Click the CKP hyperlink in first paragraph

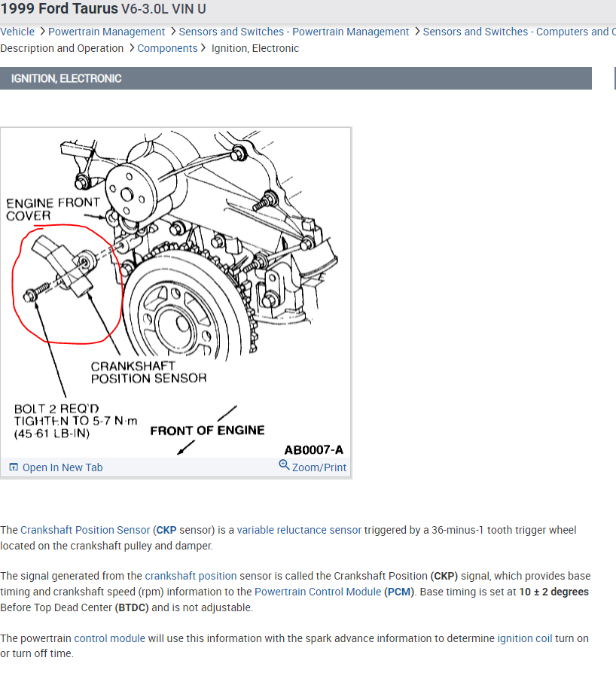click(x=165, y=529)
